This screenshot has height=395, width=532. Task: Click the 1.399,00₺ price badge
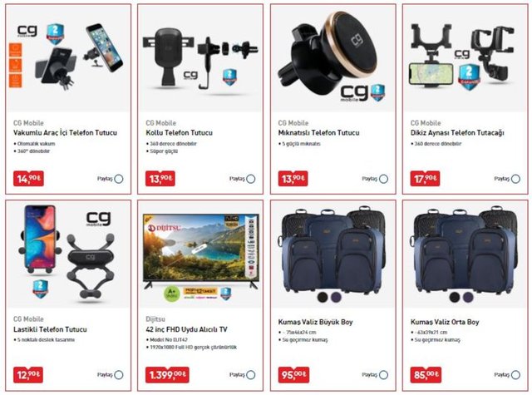[167, 375]
